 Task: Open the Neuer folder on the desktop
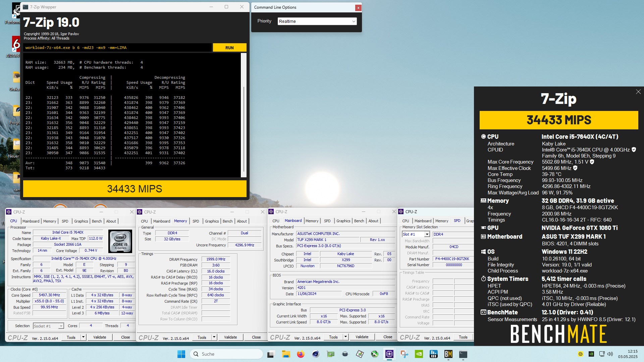tap(14, 148)
